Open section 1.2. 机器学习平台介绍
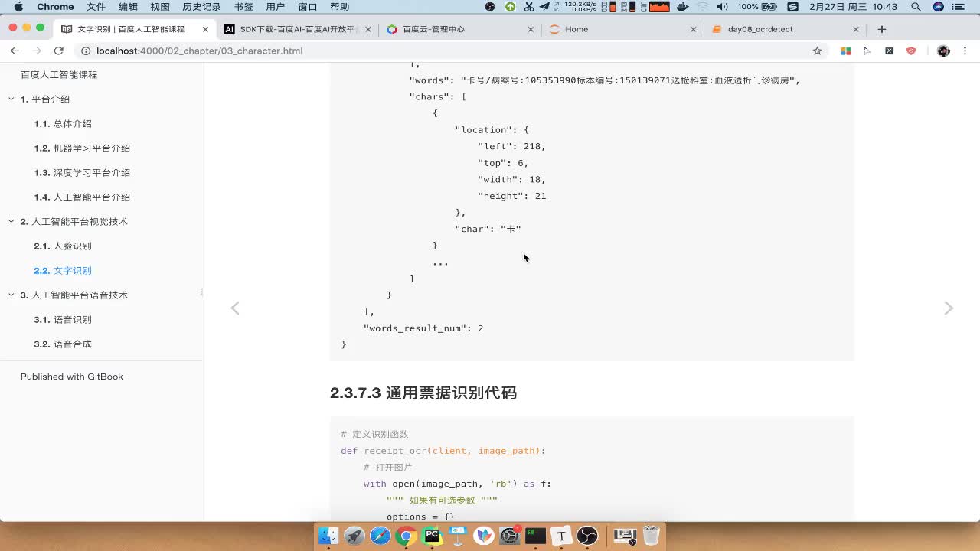Viewport: 980px width, 551px height. click(82, 148)
